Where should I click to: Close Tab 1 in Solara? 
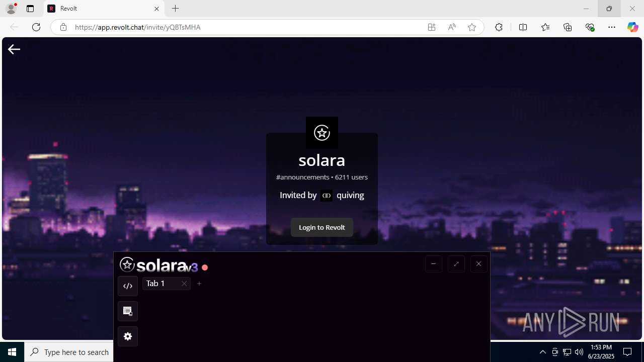pos(184,284)
